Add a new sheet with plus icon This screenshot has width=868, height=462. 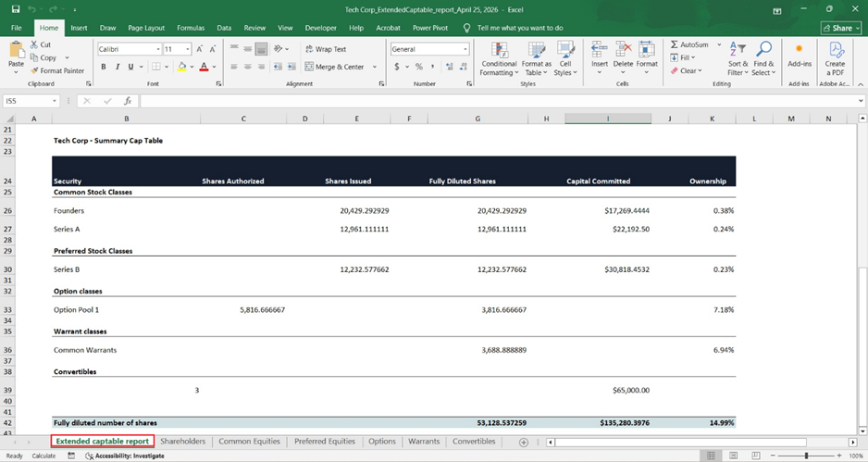tap(523, 442)
